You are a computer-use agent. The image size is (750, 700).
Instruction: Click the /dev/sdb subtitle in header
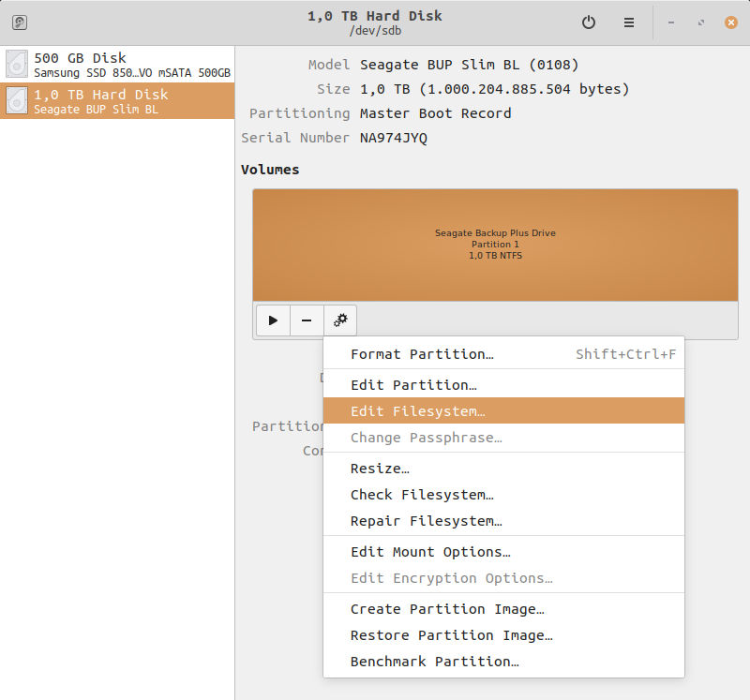pyautogui.click(x=376, y=31)
